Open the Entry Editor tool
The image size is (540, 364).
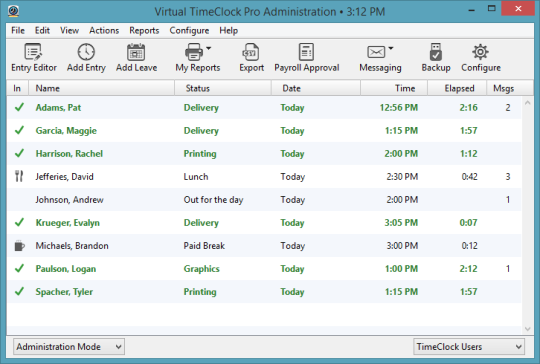pos(33,58)
